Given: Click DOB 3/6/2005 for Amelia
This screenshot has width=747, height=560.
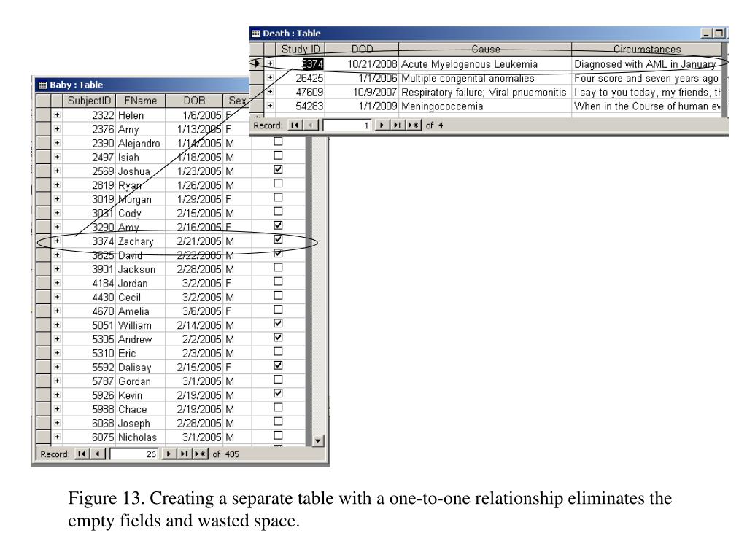Looking at the screenshot, I should click(x=194, y=311).
